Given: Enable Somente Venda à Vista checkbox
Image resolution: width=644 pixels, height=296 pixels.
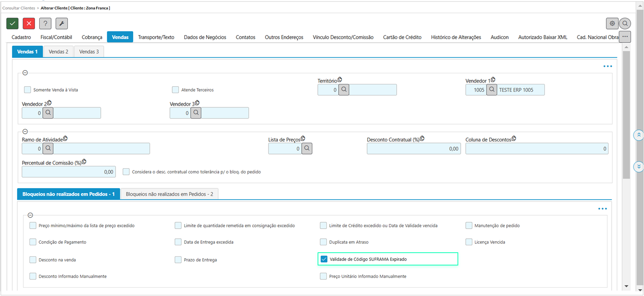Looking at the screenshot, I should pos(28,90).
